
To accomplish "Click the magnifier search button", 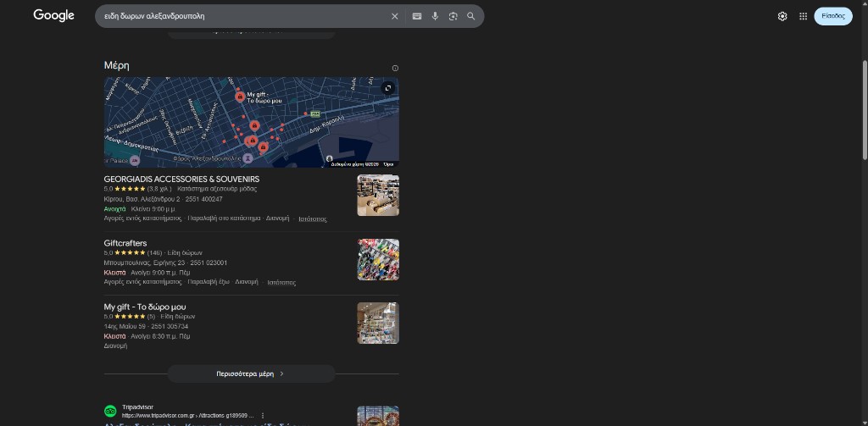I will [x=471, y=16].
